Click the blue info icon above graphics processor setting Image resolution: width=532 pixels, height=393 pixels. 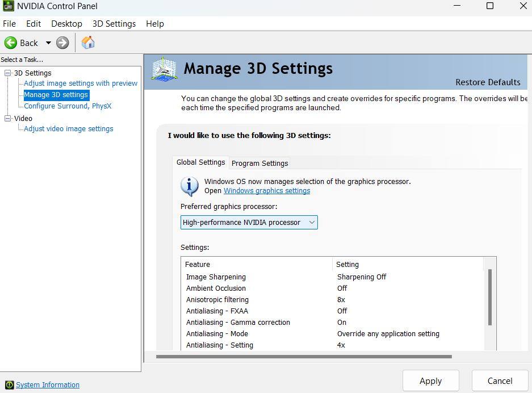tap(189, 186)
